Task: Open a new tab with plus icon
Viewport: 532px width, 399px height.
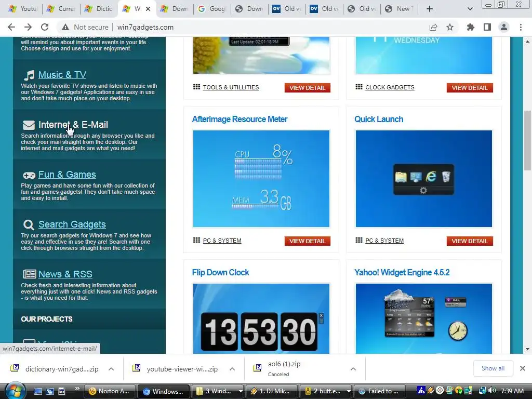Action: coord(430,9)
